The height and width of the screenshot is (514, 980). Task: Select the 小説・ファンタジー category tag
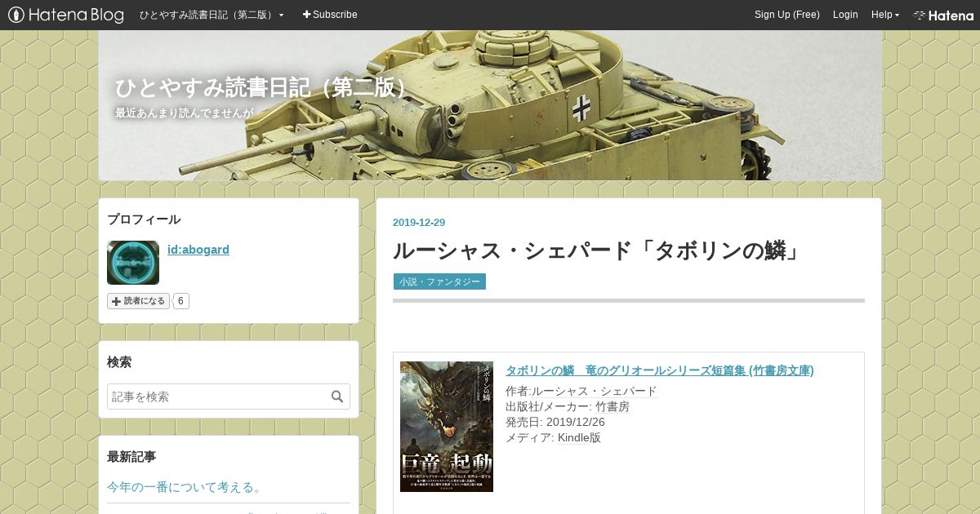(439, 281)
